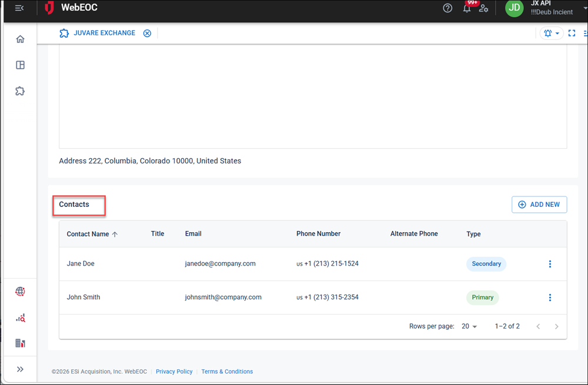The height and width of the screenshot is (385, 588).
Task: Click the Jane Doe contact name
Action: pos(81,263)
